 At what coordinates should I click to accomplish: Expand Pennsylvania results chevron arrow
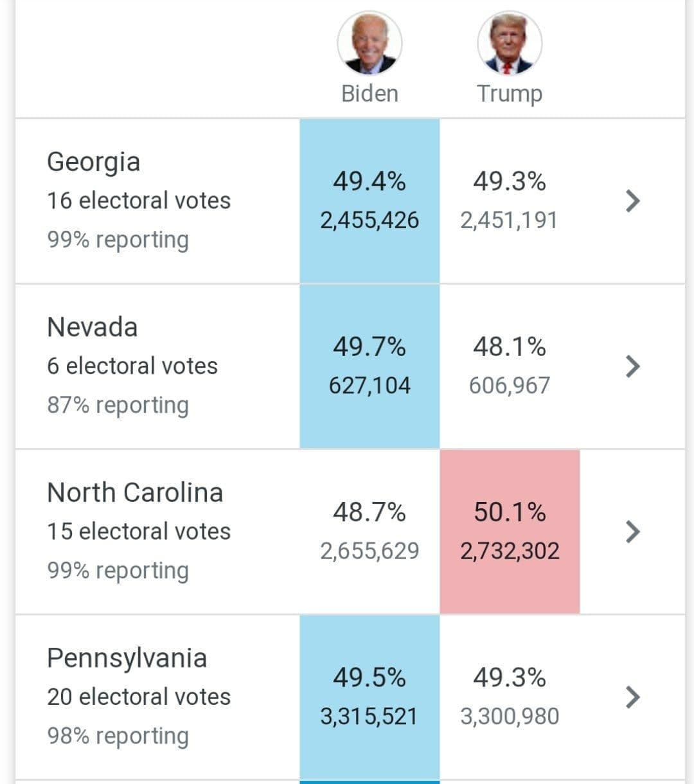633,697
